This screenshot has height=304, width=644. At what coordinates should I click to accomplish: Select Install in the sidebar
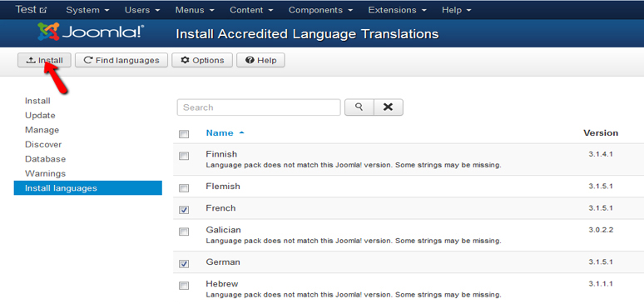[37, 101]
